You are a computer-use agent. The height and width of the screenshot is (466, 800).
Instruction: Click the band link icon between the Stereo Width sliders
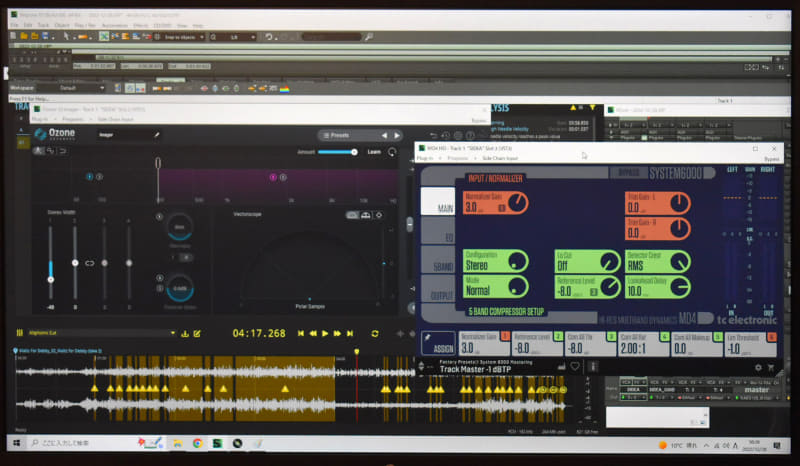pos(89,263)
